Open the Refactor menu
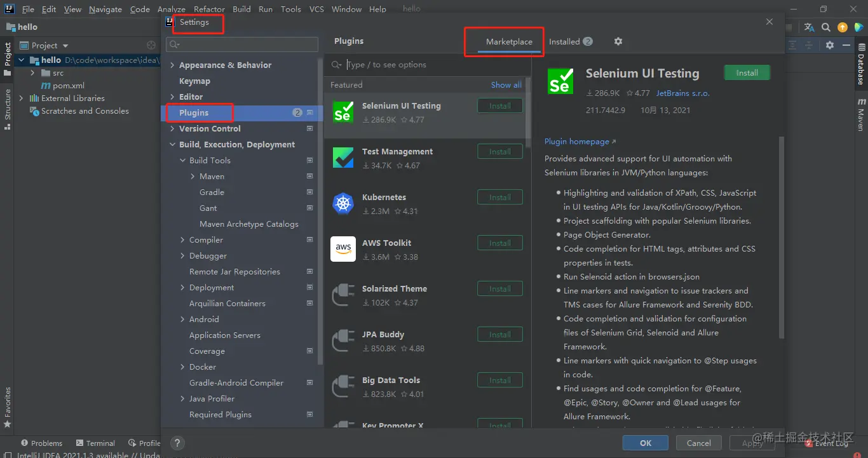Viewport: 868px width, 458px height. tap(209, 9)
